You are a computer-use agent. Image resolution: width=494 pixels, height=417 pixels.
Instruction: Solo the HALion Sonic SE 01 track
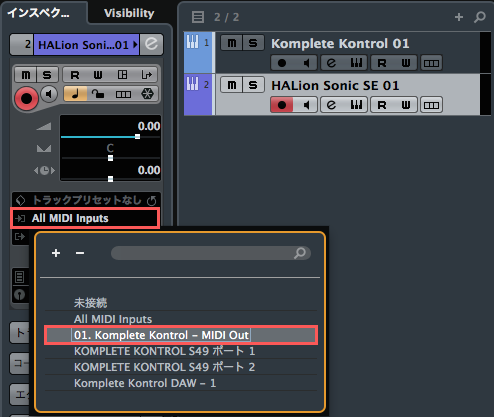(x=253, y=85)
